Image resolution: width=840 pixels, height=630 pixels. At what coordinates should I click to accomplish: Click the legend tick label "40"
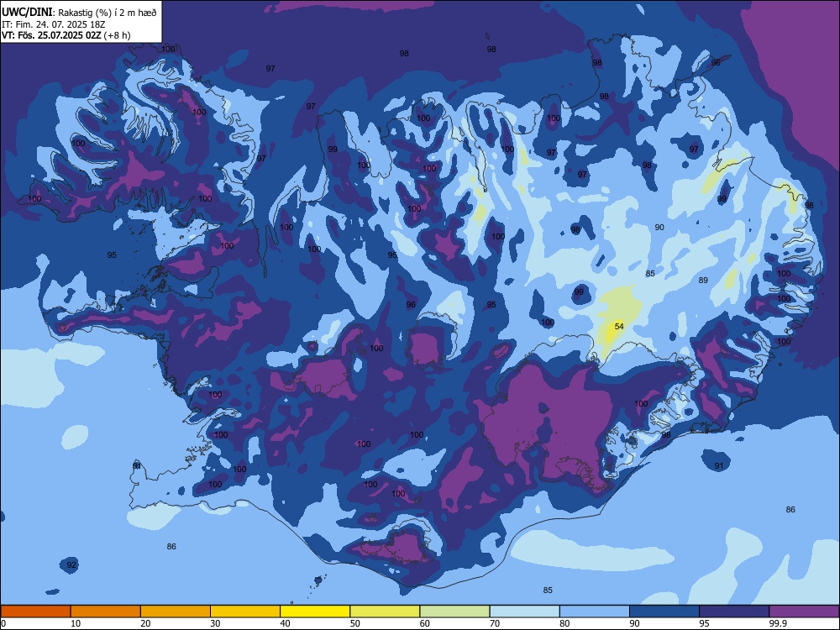[x=286, y=623]
